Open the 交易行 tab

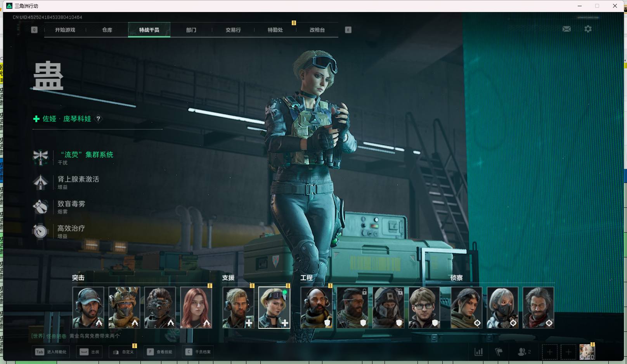[233, 30]
